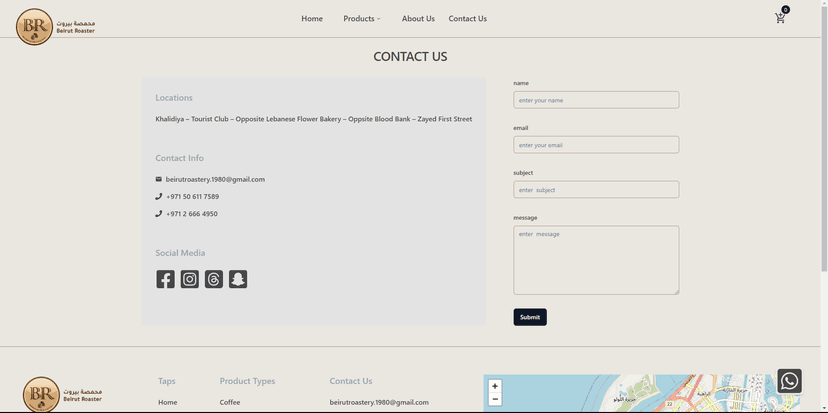Image resolution: width=828 pixels, height=413 pixels.
Task: Zoom out on the map
Action: pos(495,399)
